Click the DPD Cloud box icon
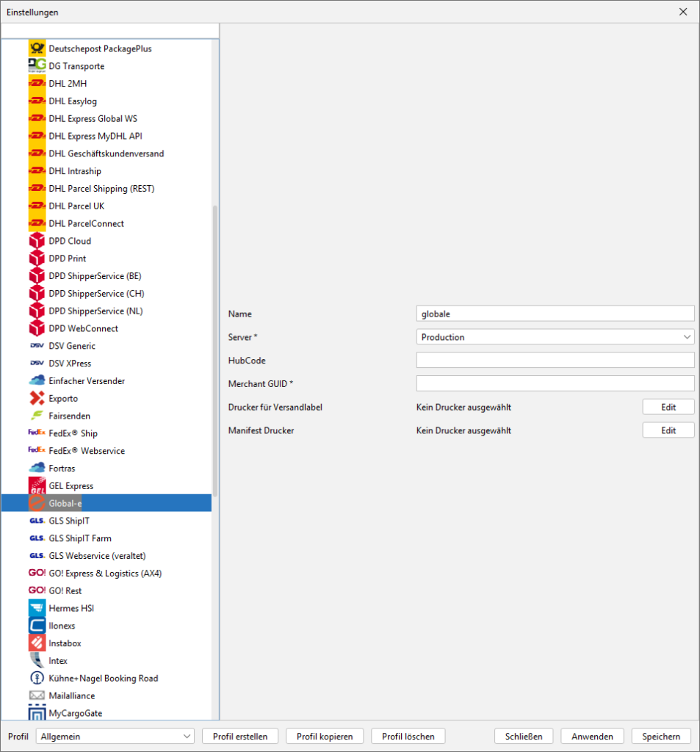Viewport: 700px width, 752px height. pyautogui.click(x=37, y=241)
